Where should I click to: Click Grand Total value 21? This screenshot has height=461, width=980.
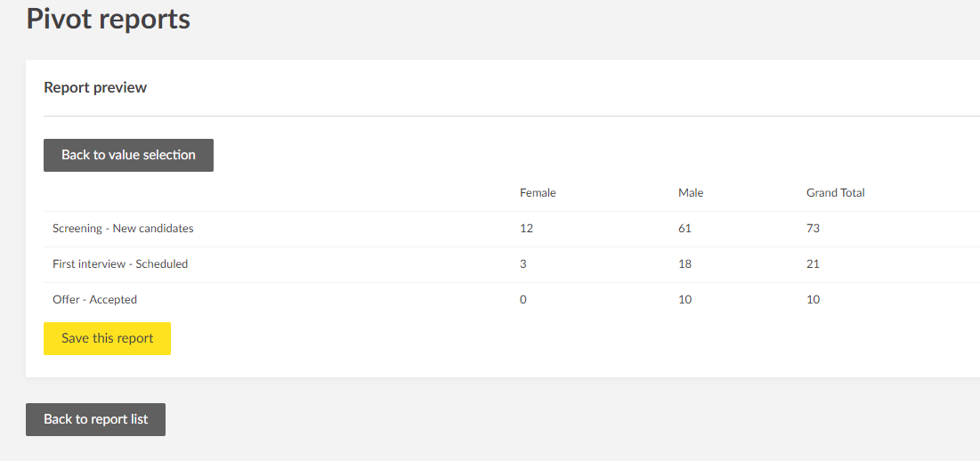click(x=813, y=263)
